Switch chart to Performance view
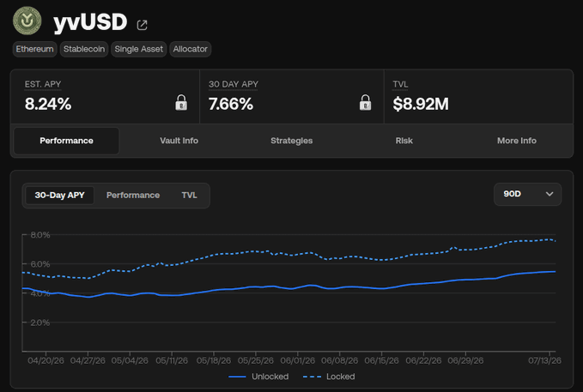The image size is (583, 392). click(133, 195)
